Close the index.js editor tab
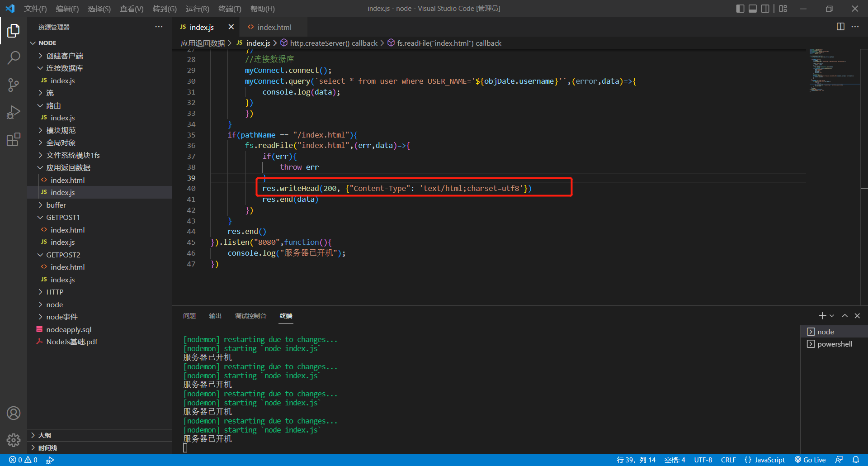 (231, 27)
